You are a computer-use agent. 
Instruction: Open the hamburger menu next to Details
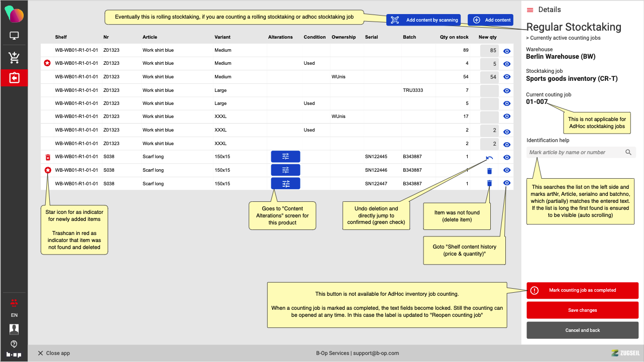click(530, 10)
